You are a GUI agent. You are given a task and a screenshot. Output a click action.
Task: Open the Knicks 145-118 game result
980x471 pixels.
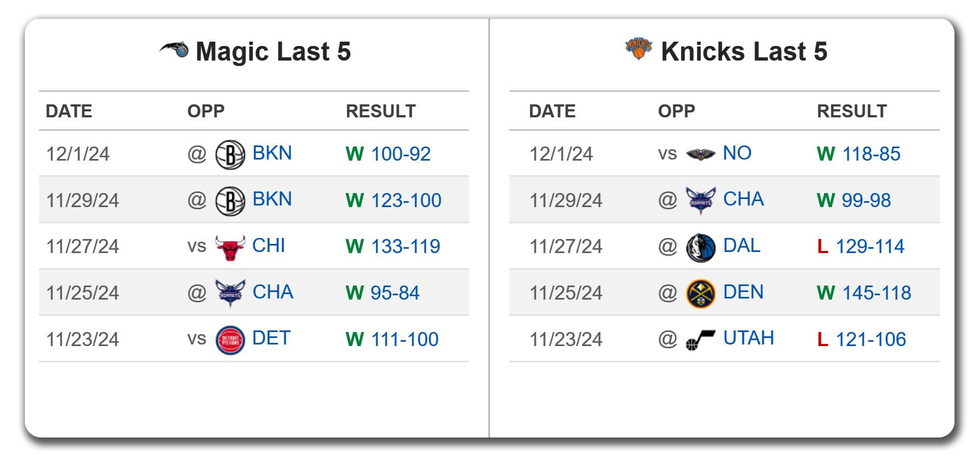[x=876, y=293]
